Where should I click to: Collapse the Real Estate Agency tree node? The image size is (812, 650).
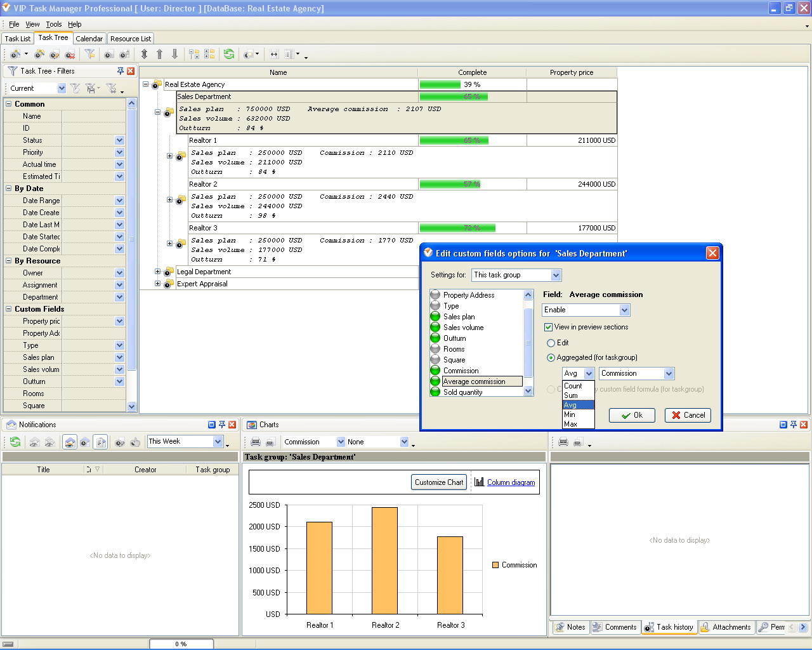pyautogui.click(x=146, y=84)
